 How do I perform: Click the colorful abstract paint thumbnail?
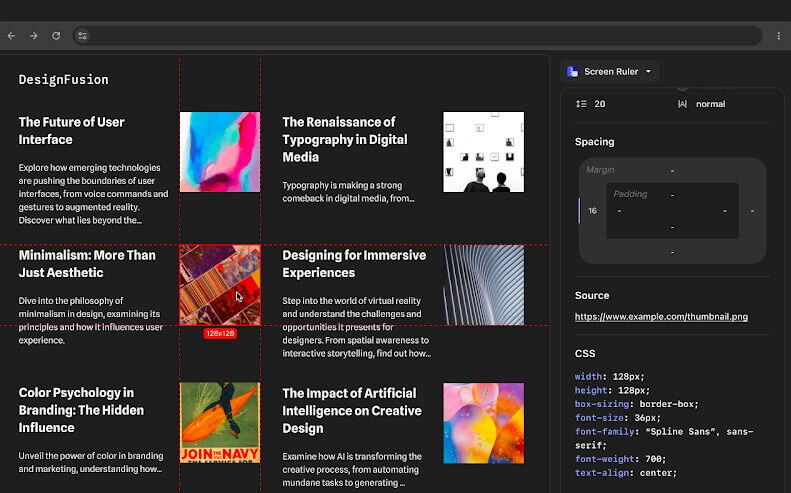[x=220, y=152]
